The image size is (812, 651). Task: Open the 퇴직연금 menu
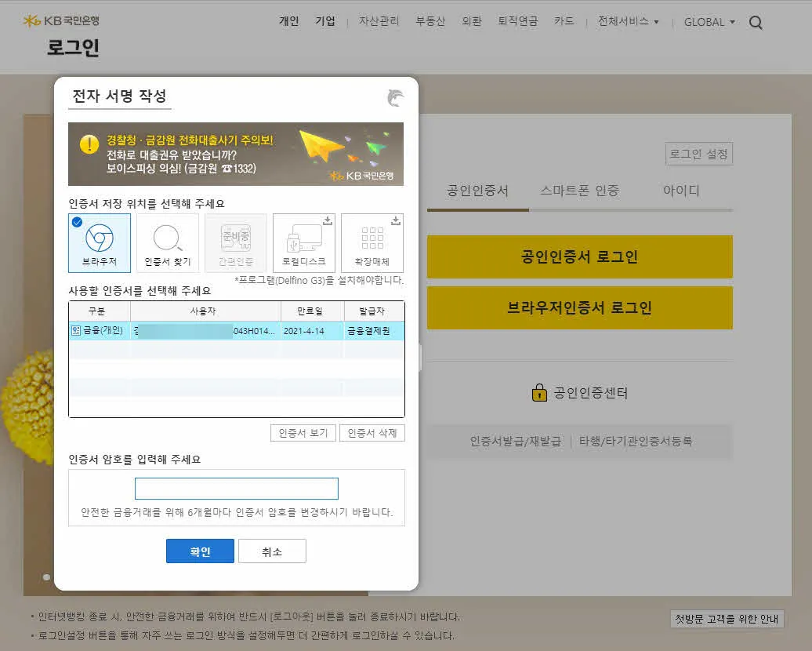pyautogui.click(x=518, y=20)
